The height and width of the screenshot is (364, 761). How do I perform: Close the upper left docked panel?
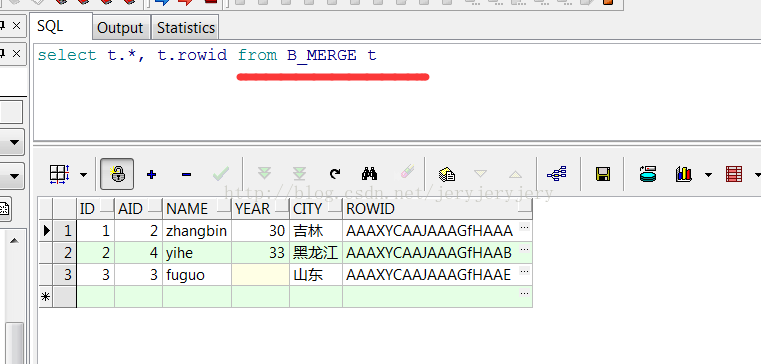tap(17, 25)
